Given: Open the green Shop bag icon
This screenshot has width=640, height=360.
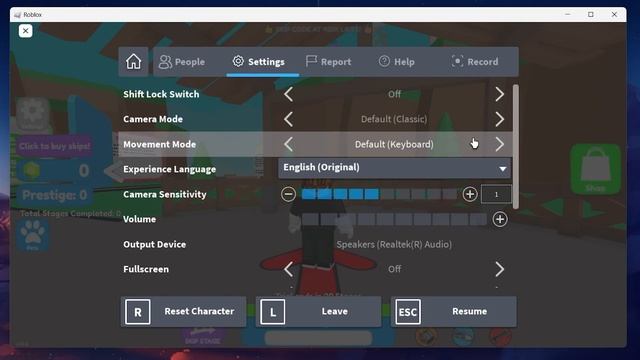Looking at the screenshot, I should coord(596,169).
